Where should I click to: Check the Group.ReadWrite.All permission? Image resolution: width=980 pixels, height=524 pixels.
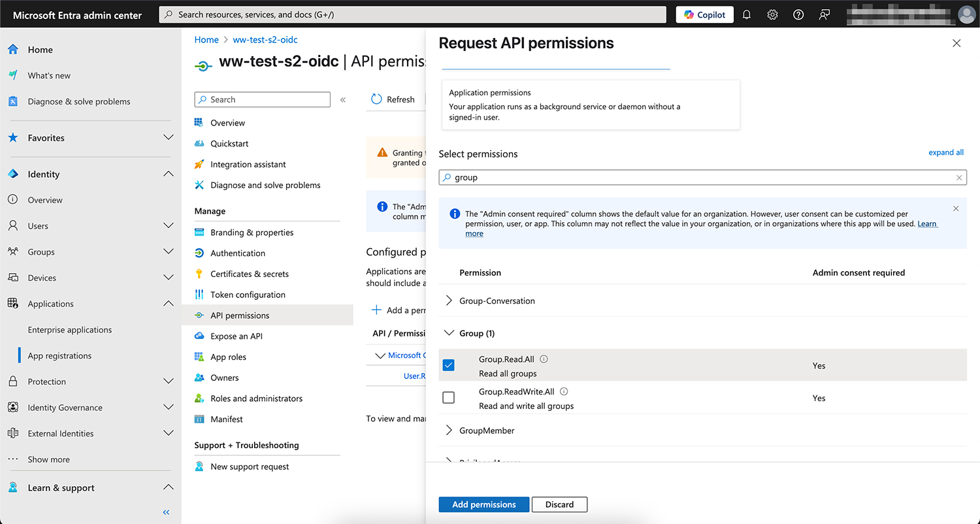[x=448, y=397]
